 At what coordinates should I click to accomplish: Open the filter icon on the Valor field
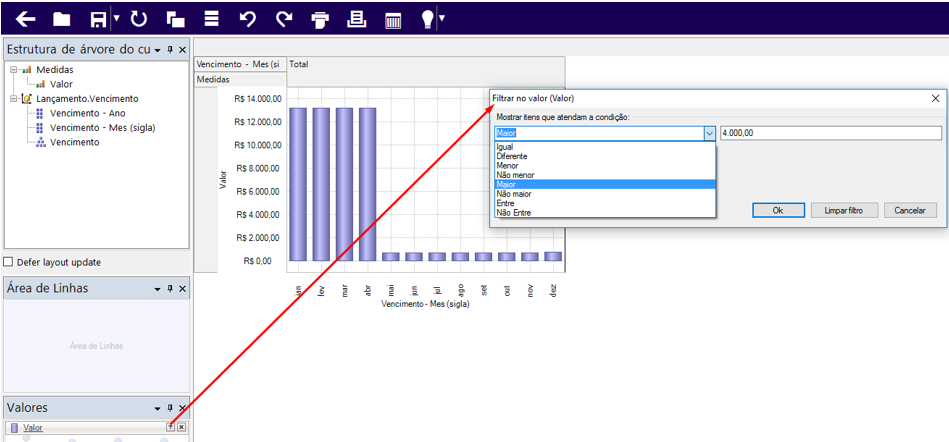(x=171, y=427)
